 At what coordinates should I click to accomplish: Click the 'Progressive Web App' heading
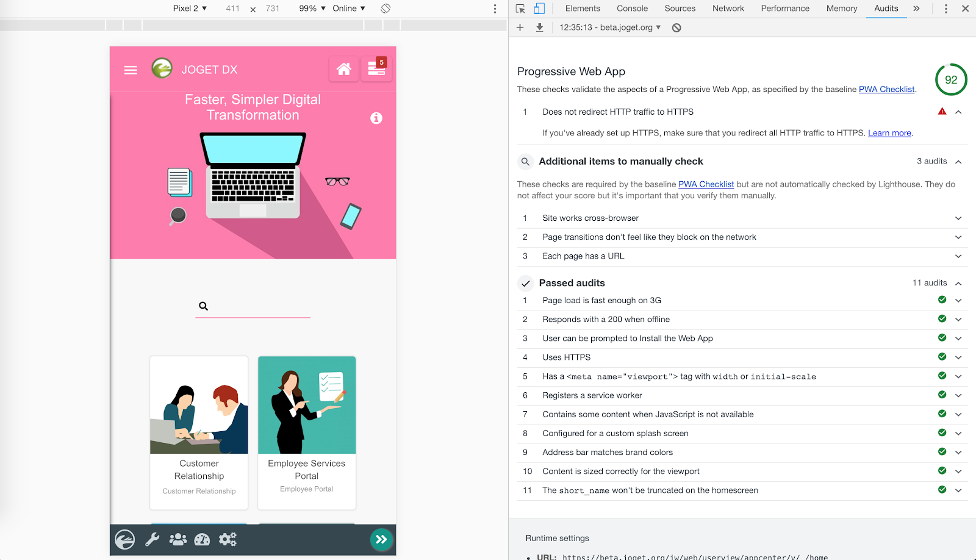point(571,71)
